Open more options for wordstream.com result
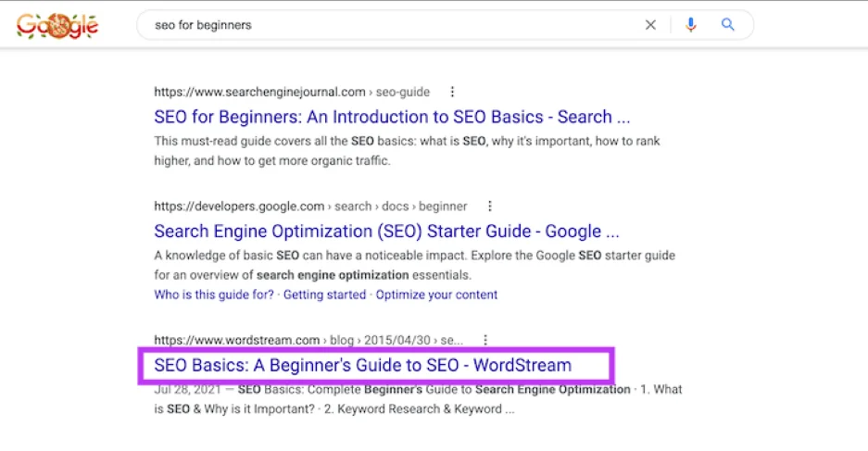Image resolution: width=868 pixels, height=451 pixels. coord(485,340)
